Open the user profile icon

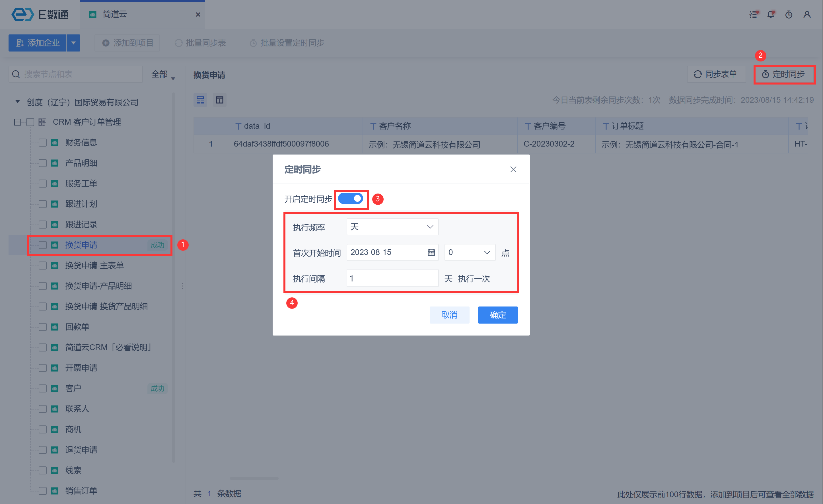point(806,14)
